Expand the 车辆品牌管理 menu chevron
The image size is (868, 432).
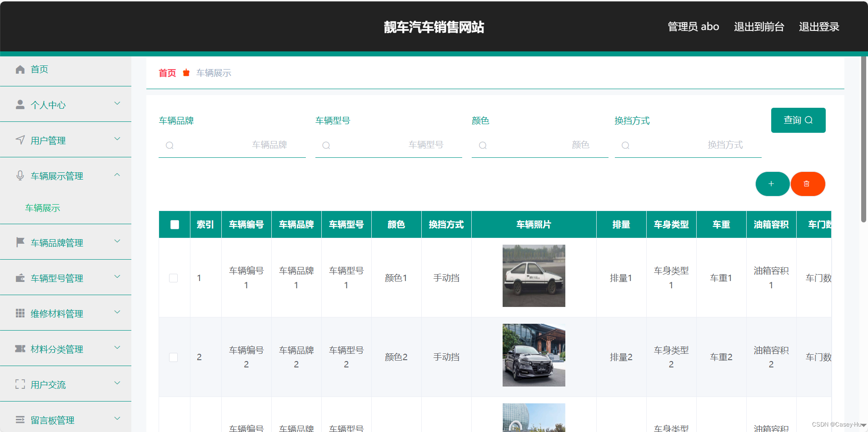(117, 241)
